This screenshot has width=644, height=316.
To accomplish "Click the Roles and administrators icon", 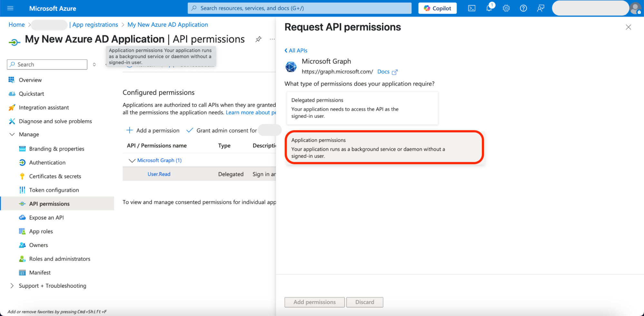I will tap(22, 259).
